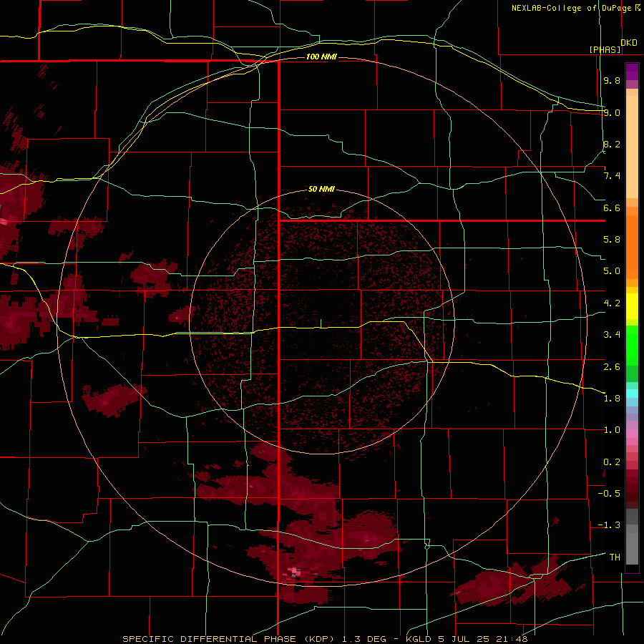
Task: Click the 0.2 scale value
Action: pos(612,462)
